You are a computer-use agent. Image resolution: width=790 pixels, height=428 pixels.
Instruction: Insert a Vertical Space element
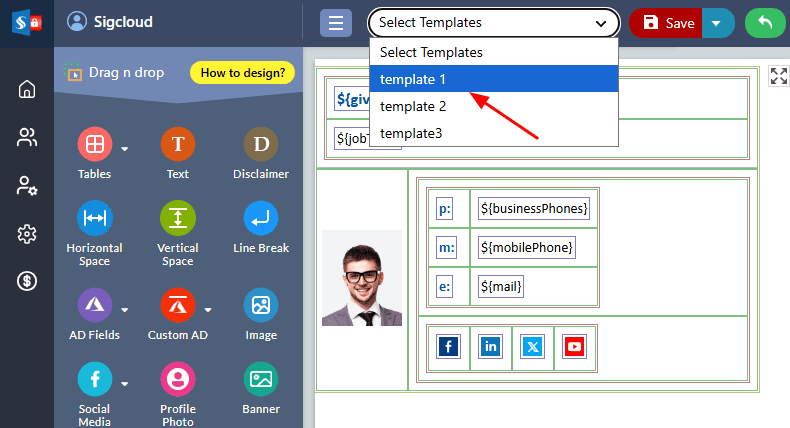pos(178,218)
